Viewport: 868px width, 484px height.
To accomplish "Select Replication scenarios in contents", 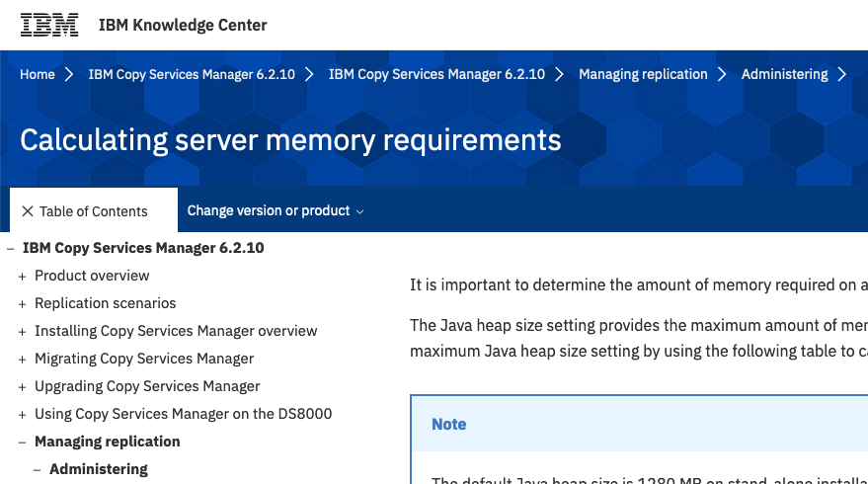I will [105, 303].
